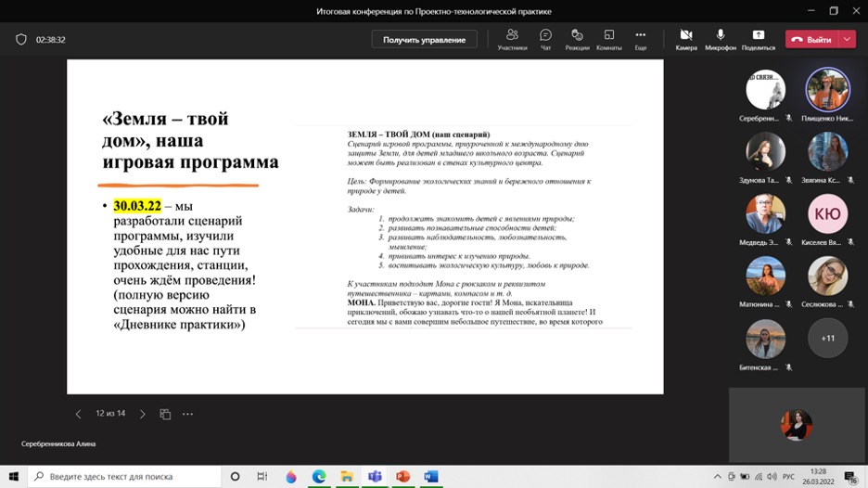
Task: Open slide more options ellipsis
Action: click(x=188, y=414)
